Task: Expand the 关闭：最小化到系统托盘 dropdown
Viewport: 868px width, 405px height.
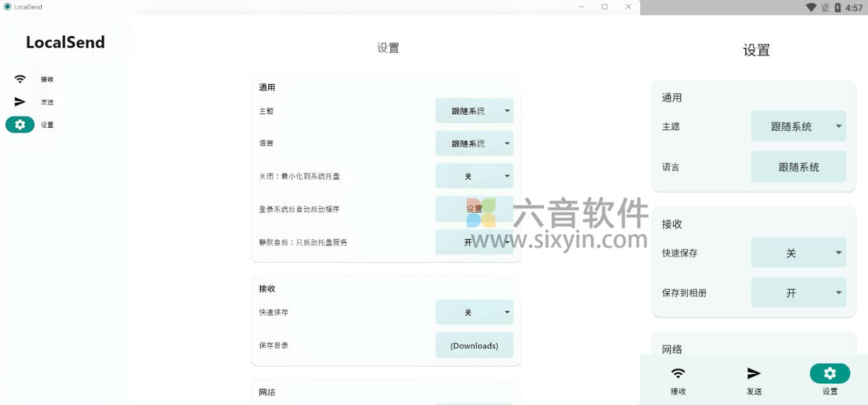Action: point(474,175)
